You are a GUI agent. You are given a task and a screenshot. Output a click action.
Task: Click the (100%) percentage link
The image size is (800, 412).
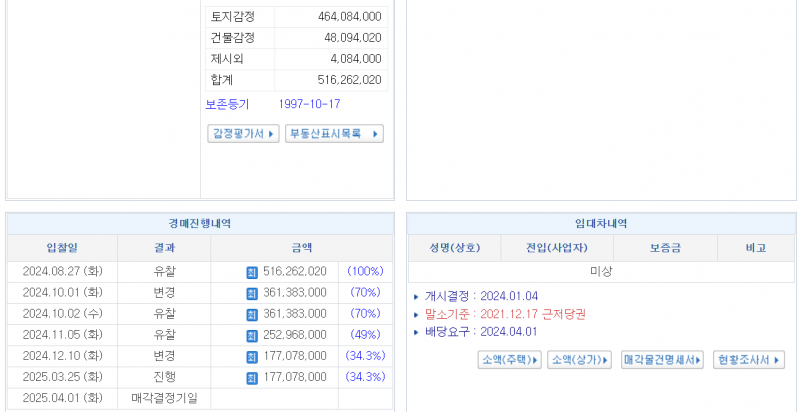(x=365, y=272)
